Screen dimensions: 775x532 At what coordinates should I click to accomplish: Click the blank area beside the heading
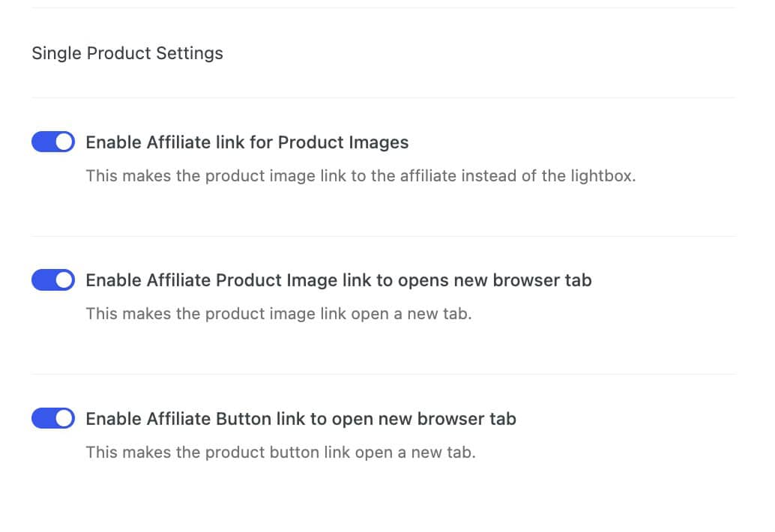(487, 53)
